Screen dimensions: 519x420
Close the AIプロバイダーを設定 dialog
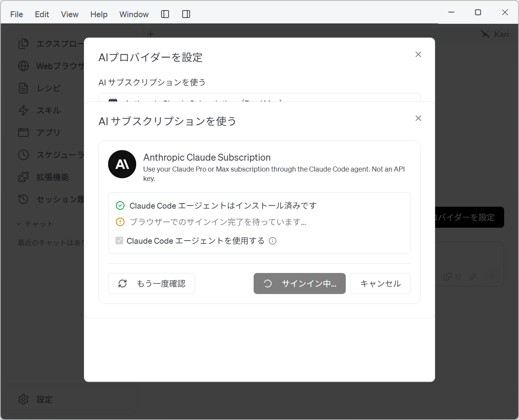418,54
